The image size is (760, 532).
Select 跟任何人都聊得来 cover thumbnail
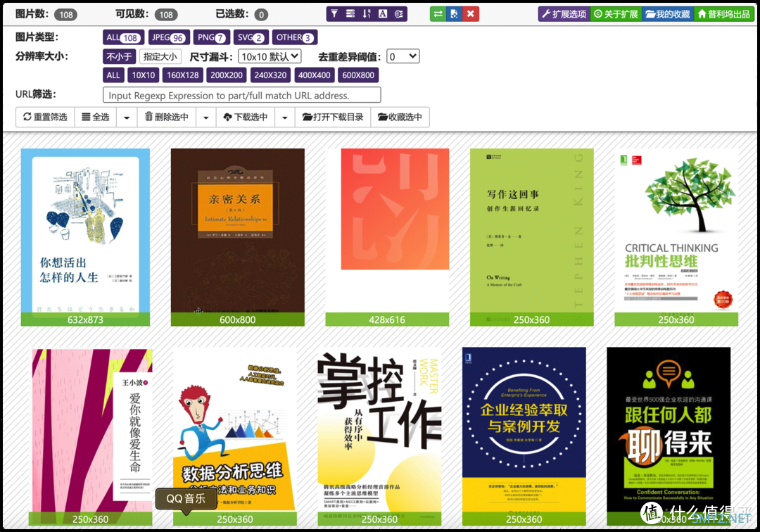[669, 436]
